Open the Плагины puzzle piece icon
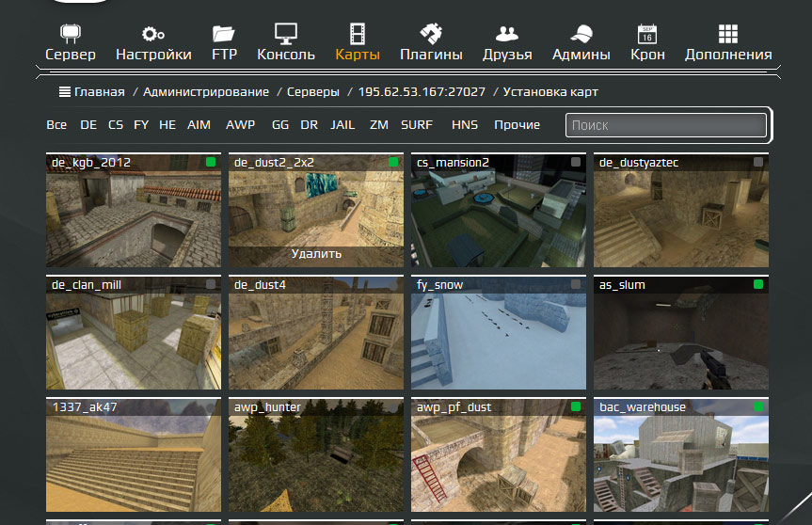Screen dimensions: 812x525 [x=431, y=34]
